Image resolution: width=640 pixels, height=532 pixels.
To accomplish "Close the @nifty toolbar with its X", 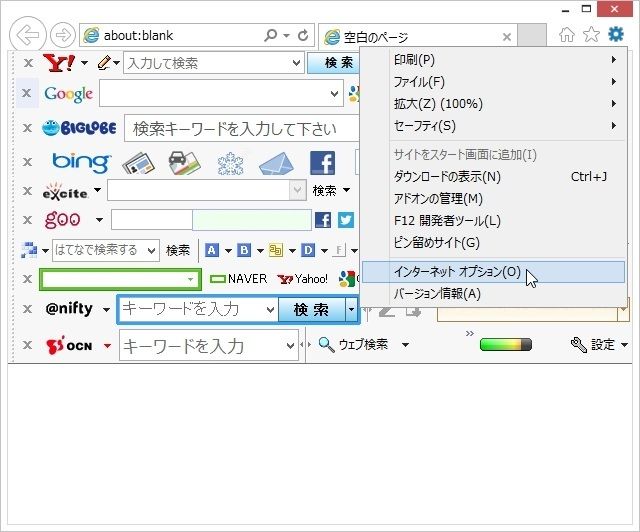I will [x=27, y=309].
